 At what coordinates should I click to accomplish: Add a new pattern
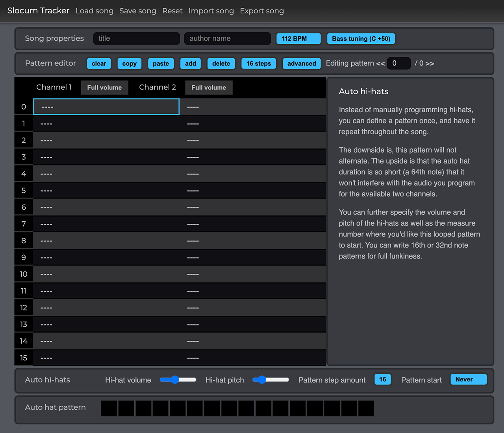191,63
